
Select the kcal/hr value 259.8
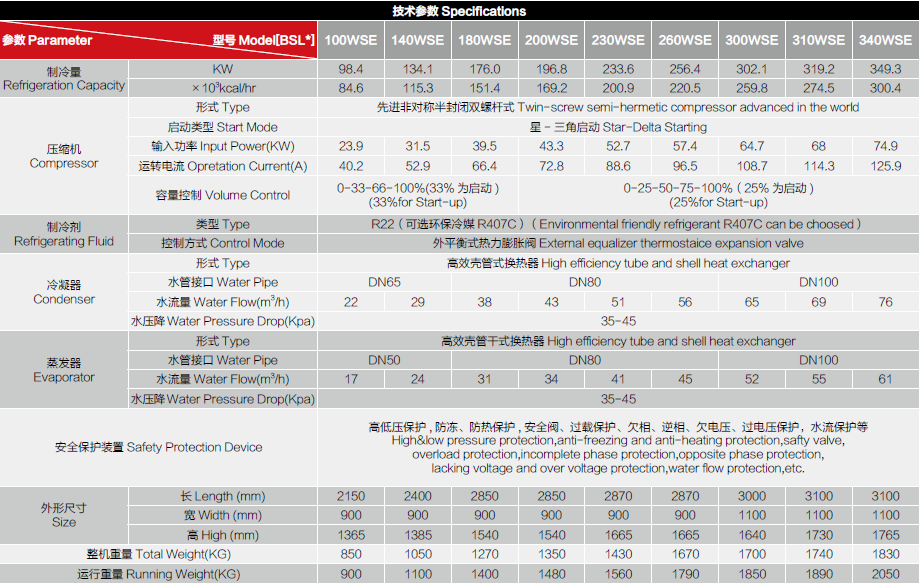(x=752, y=89)
